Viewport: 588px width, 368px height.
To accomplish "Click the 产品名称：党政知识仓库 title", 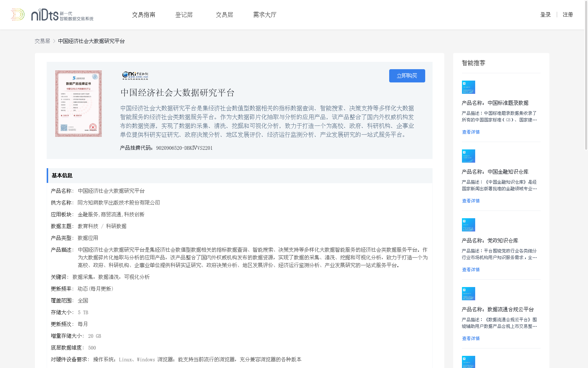I will point(490,241).
